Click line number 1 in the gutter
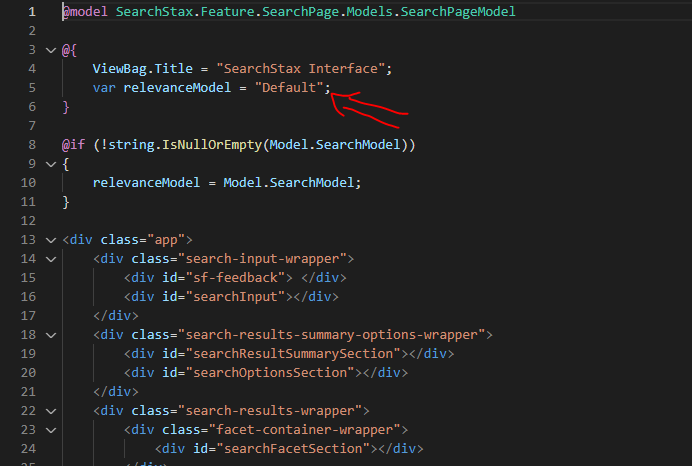This screenshot has height=466, width=692. [x=32, y=11]
